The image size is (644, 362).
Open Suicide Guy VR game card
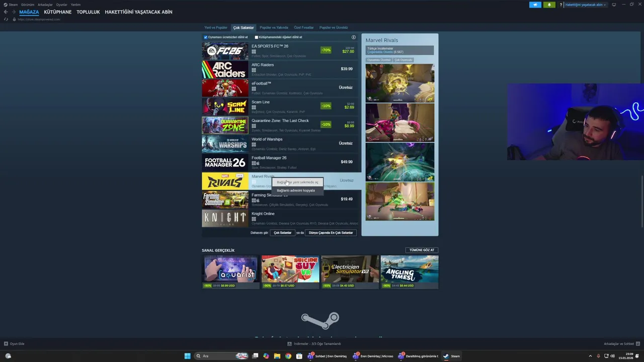point(290,271)
